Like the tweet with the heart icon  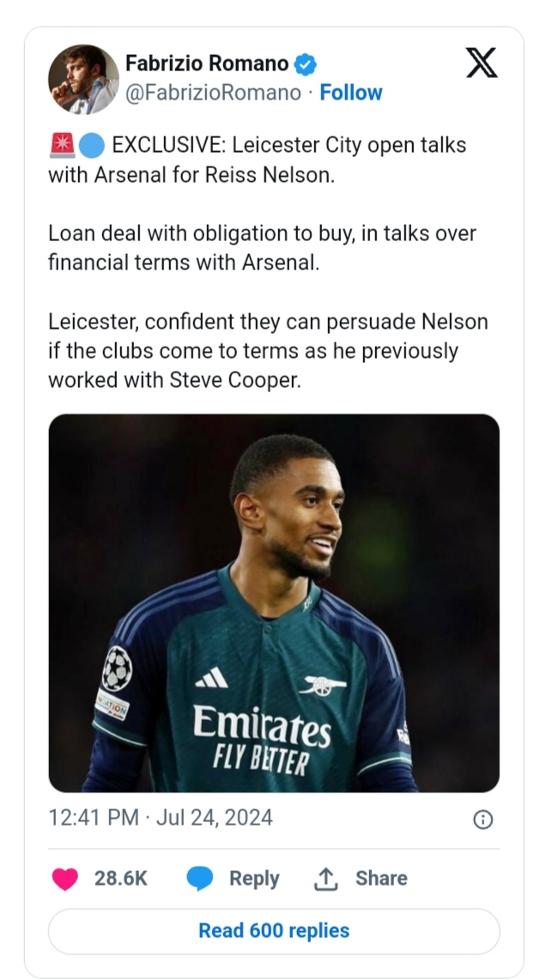click(65, 879)
